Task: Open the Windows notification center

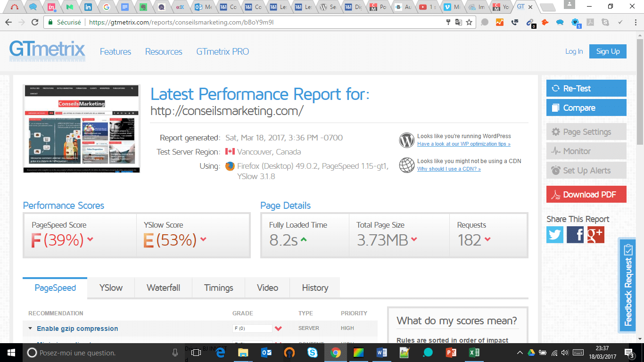Action: [630, 353]
